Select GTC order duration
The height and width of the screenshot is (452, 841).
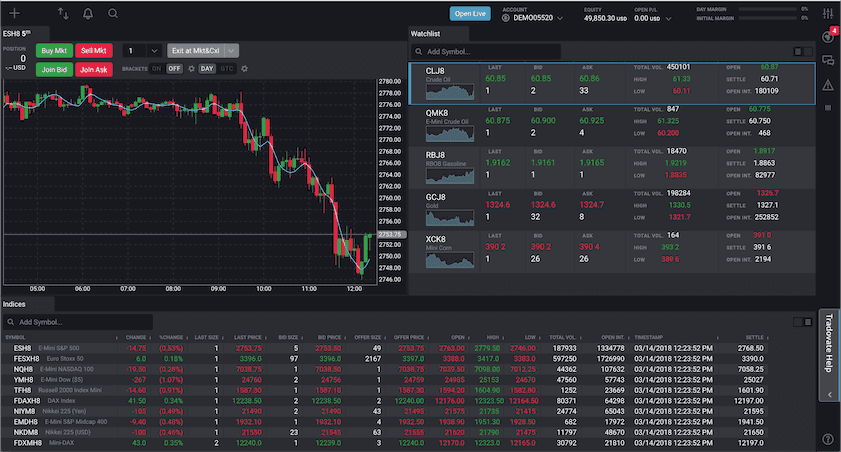pos(227,68)
